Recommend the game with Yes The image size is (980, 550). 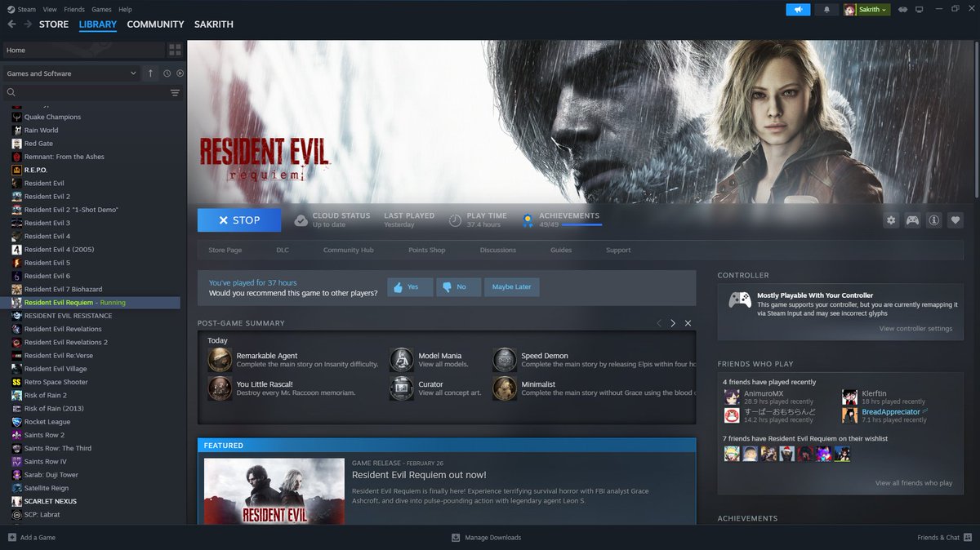point(410,287)
